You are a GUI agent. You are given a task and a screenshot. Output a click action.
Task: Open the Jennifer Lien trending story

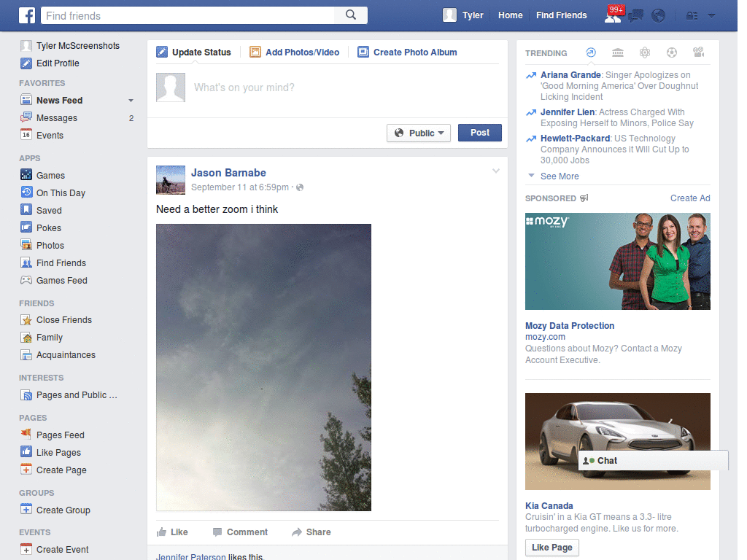[568, 112]
